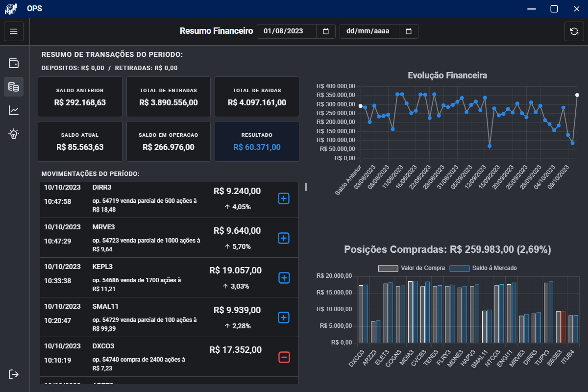Click the movements list scrollbar

[x=306, y=187]
